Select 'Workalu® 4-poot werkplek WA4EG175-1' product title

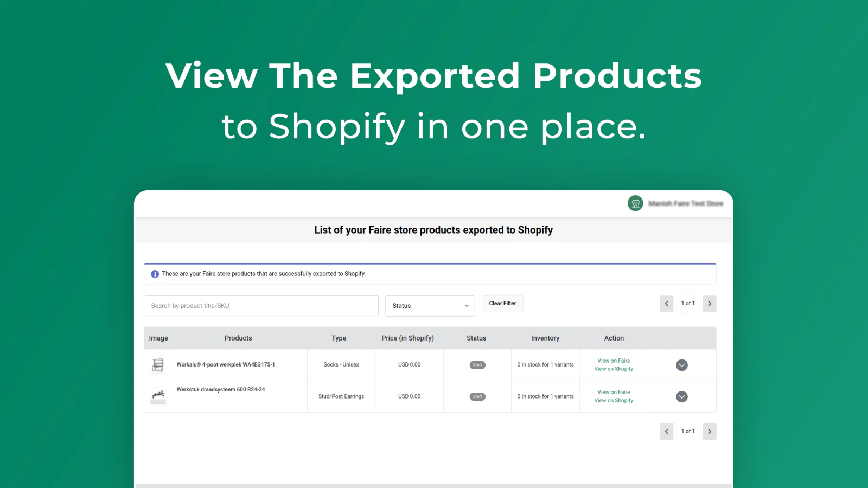pyautogui.click(x=226, y=365)
